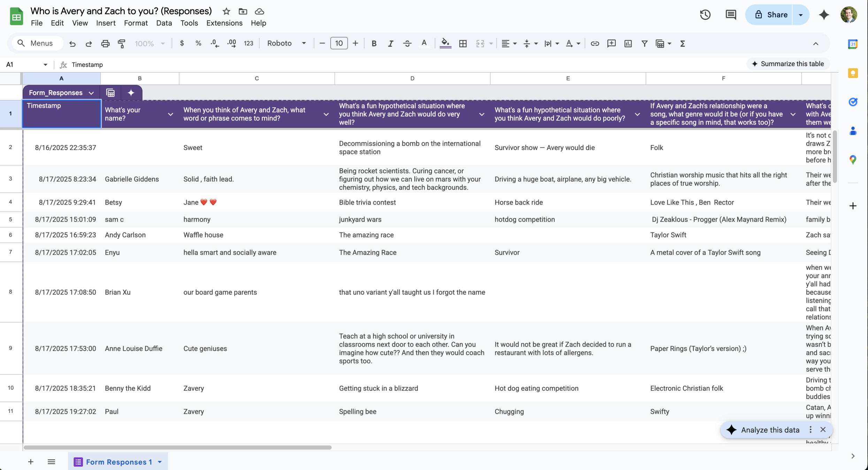Toggle italic text formatting
Viewport: 868px width, 470px height.
[x=390, y=44]
